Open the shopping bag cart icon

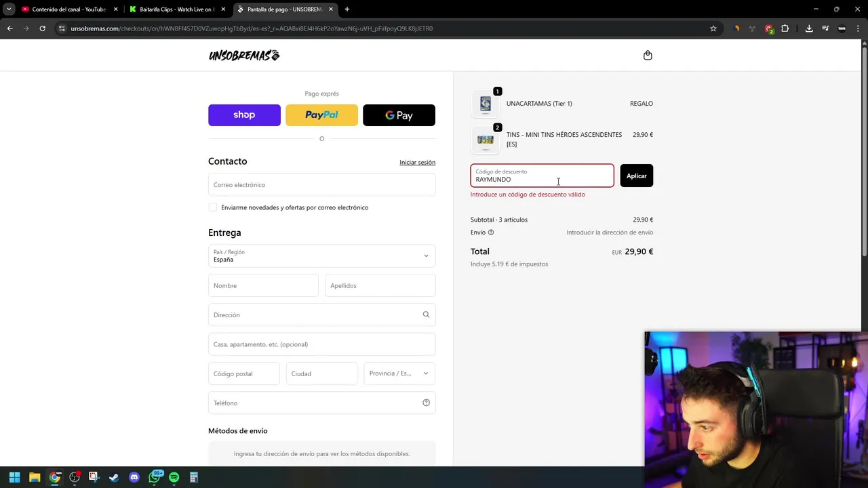[648, 56]
